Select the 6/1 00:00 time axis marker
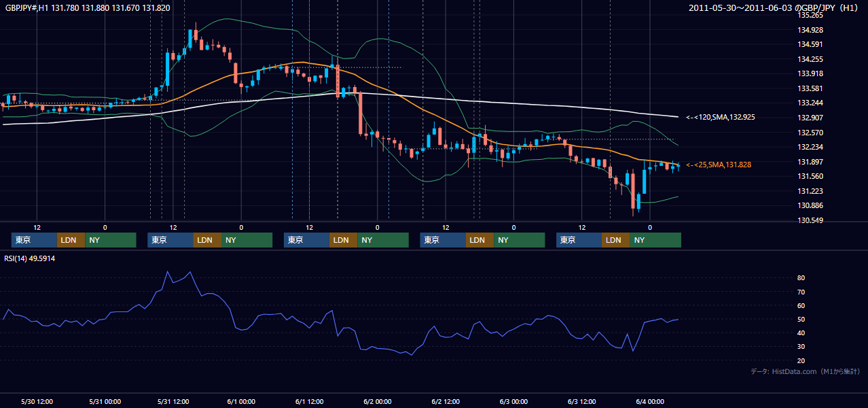Viewport: 868px width, 408px height. [x=241, y=401]
